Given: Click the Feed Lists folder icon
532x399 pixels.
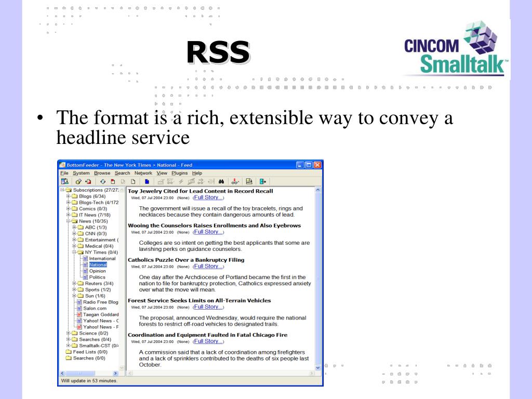Looking at the screenshot, I should (69, 352).
